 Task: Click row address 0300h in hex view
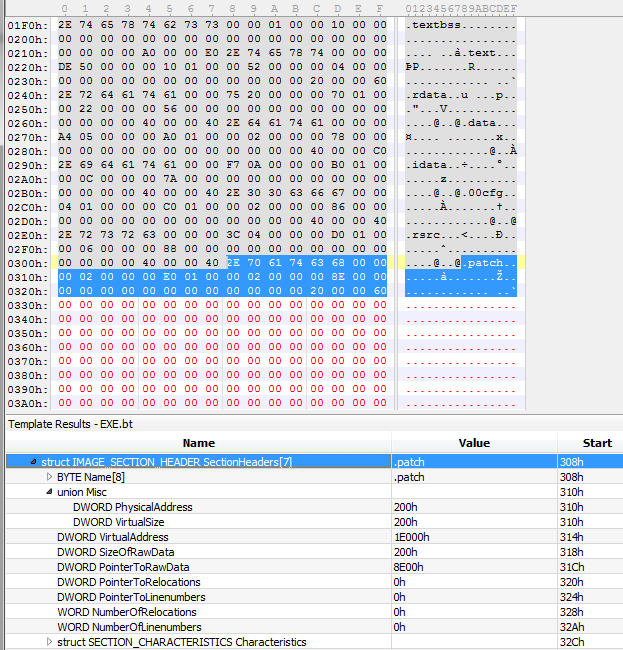(28, 264)
